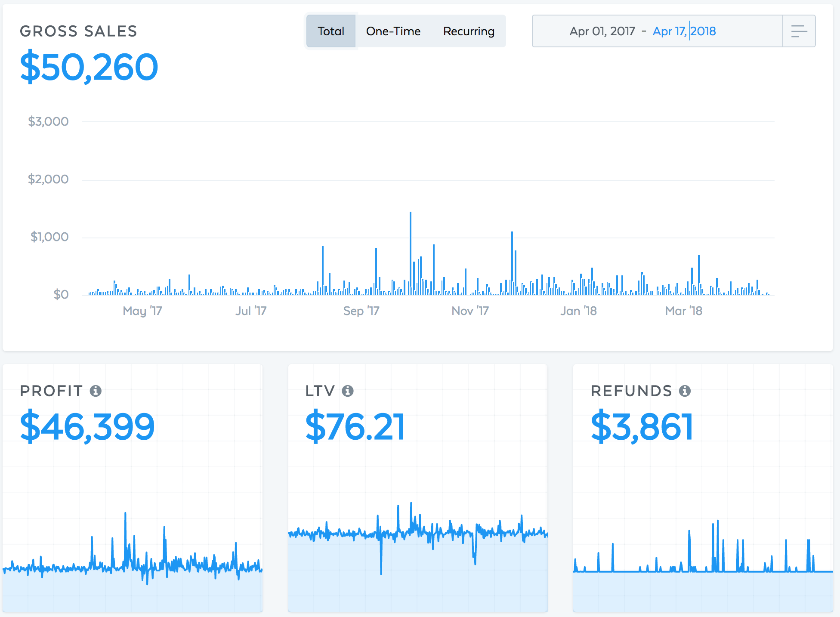Select the Refunds card title
The width and height of the screenshot is (840, 617).
[x=631, y=391]
